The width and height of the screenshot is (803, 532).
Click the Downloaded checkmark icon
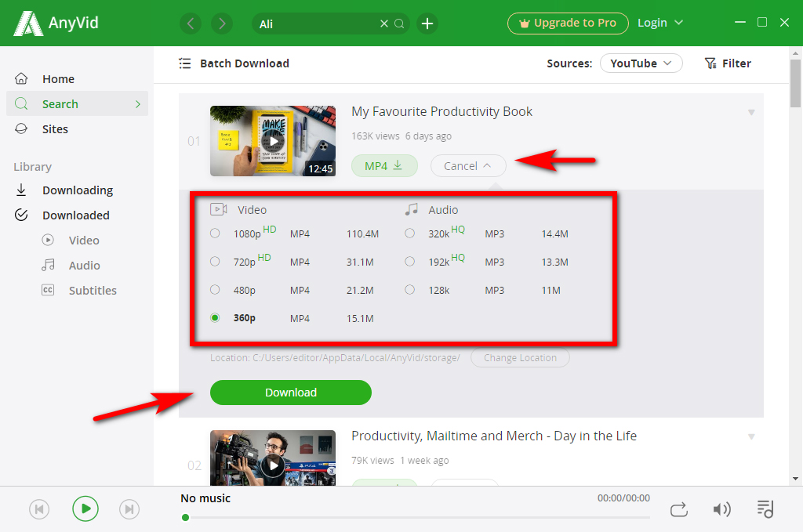pos(21,215)
